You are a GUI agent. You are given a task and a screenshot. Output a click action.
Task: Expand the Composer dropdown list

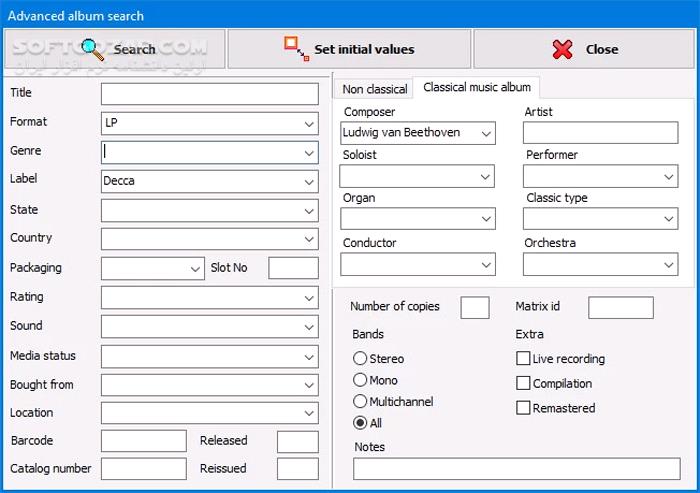click(x=486, y=133)
